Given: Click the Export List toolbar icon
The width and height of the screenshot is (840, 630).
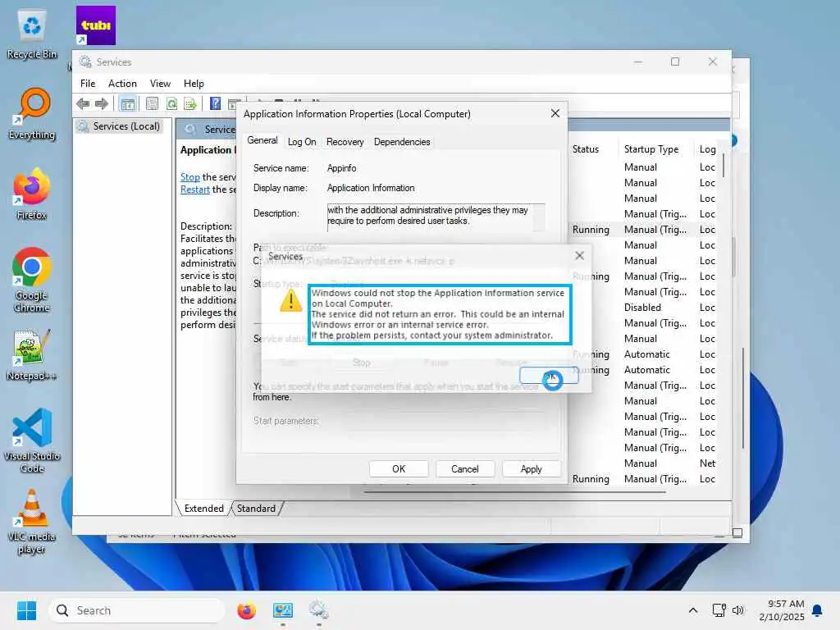Looking at the screenshot, I should point(189,103).
